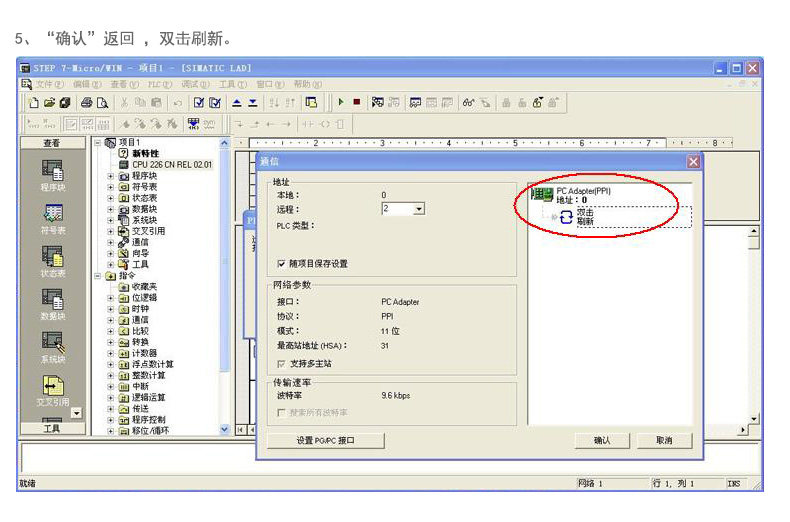790x522 pixels.
Task: Open the 交叉引用 icon in the view bar
Action: click(x=52, y=391)
